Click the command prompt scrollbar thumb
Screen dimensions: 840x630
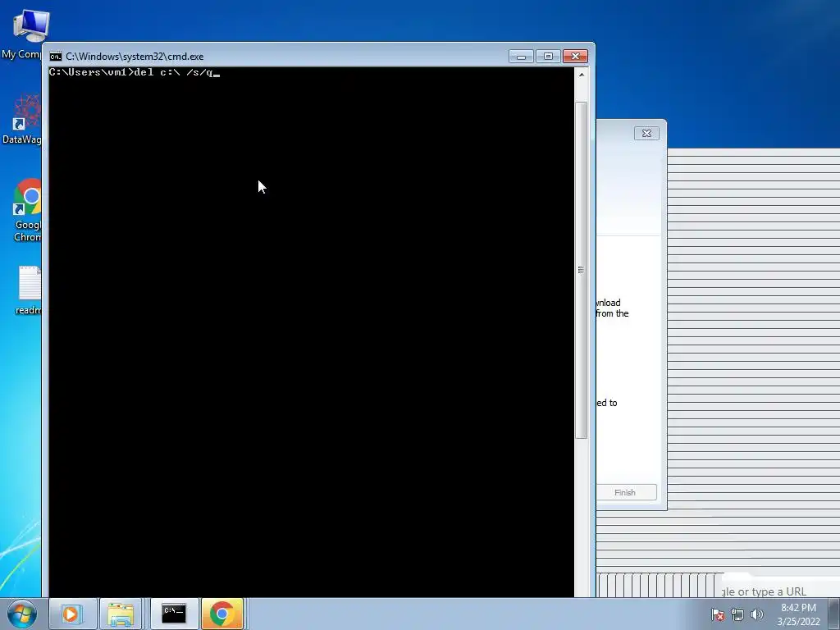click(x=582, y=270)
